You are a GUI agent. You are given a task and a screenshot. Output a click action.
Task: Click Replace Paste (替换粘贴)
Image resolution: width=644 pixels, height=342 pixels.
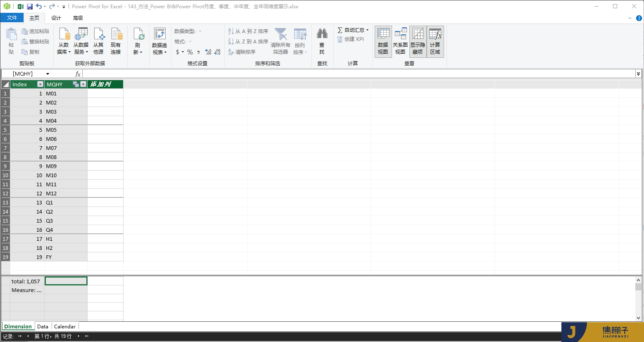(x=35, y=41)
